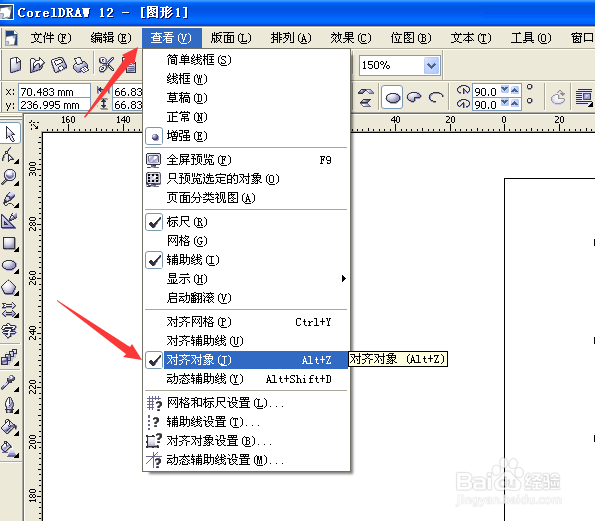595x521 pixels.
Task: Open the Edit (编辑) menu
Action: (111, 38)
